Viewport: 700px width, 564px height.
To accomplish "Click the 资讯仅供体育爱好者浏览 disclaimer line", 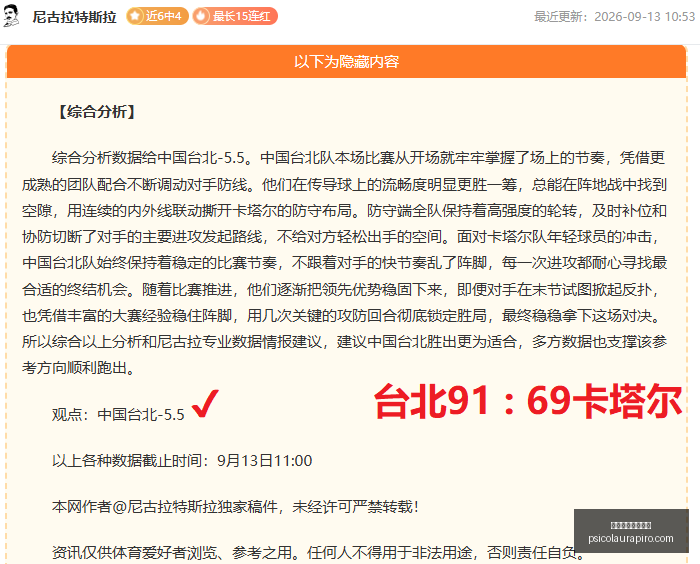I will [318, 553].
